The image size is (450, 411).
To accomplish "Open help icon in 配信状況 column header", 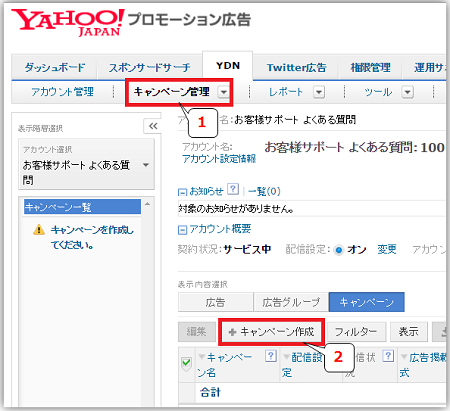I will click(x=388, y=356).
